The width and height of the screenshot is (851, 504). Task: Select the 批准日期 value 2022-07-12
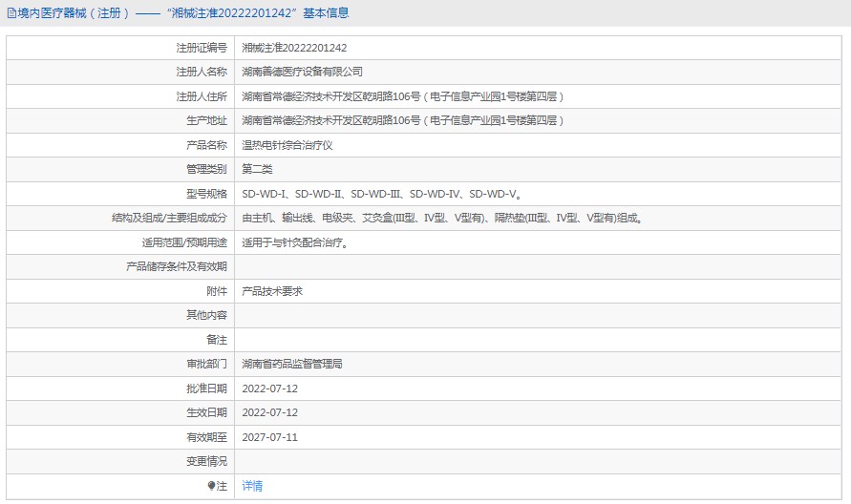tap(269, 388)
